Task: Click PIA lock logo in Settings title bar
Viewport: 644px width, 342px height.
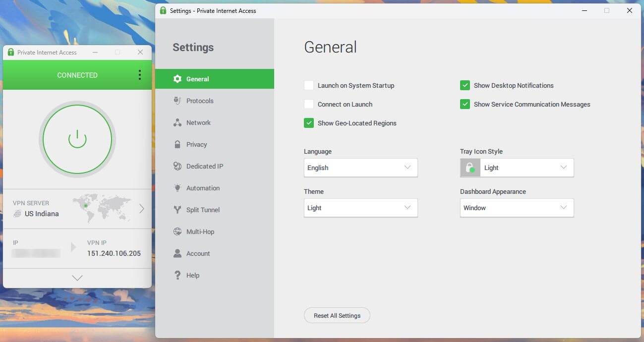Action: point(163,10)
